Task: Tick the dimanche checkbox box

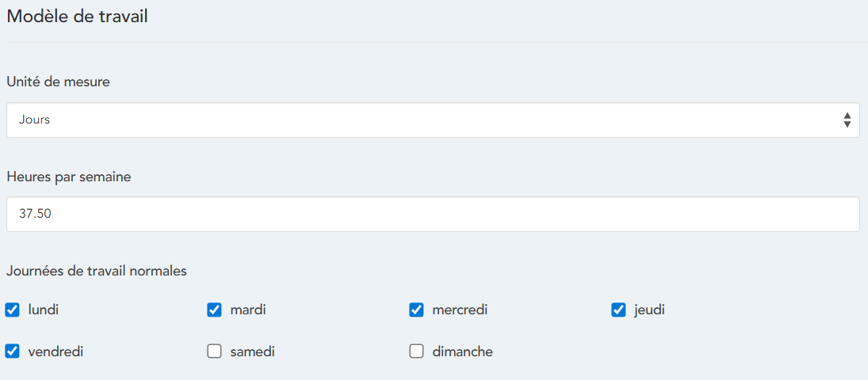Action: [x=417, y=351]
